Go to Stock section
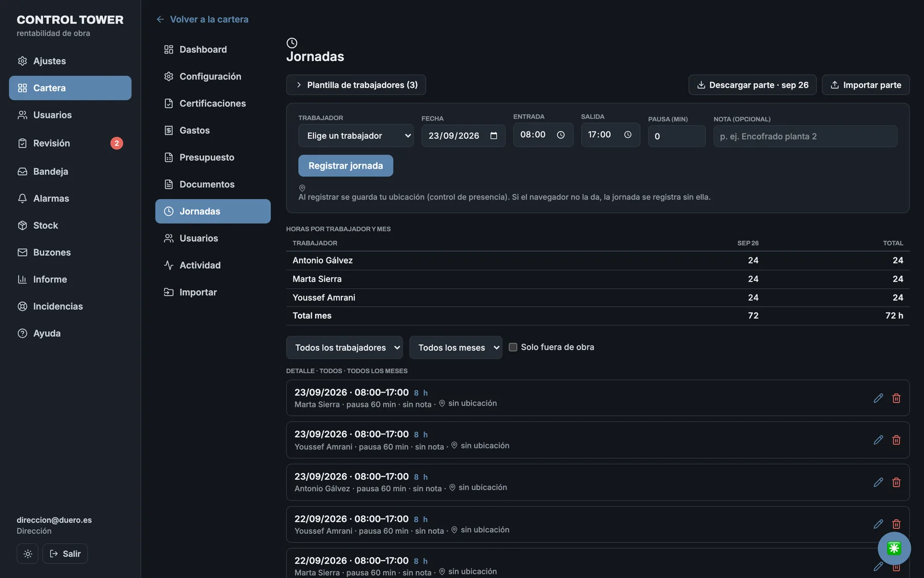This screenshot has width=924, height=578. (70, 226)
